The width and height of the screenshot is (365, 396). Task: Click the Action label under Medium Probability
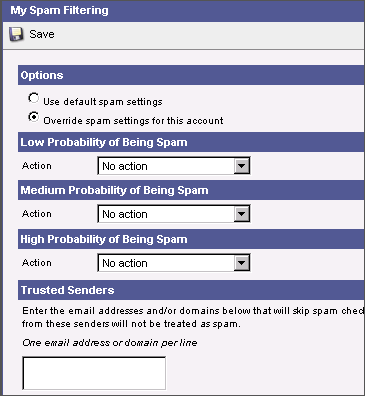coord(37,213)
